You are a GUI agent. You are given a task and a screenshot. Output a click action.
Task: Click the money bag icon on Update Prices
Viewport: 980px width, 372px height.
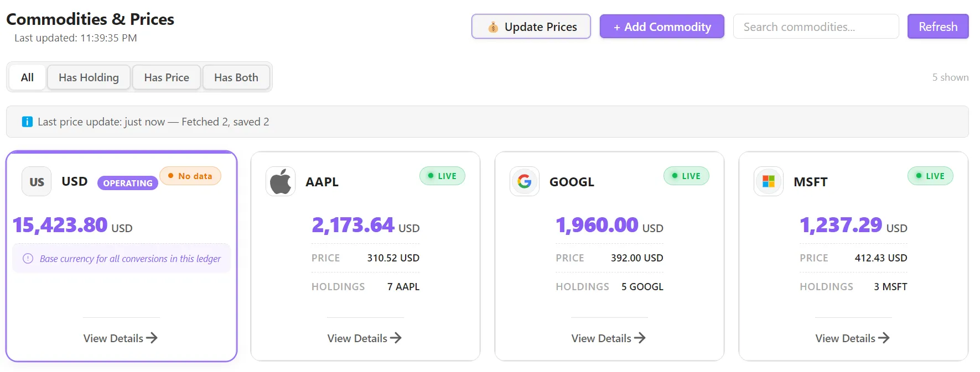(x=492, y=27)
